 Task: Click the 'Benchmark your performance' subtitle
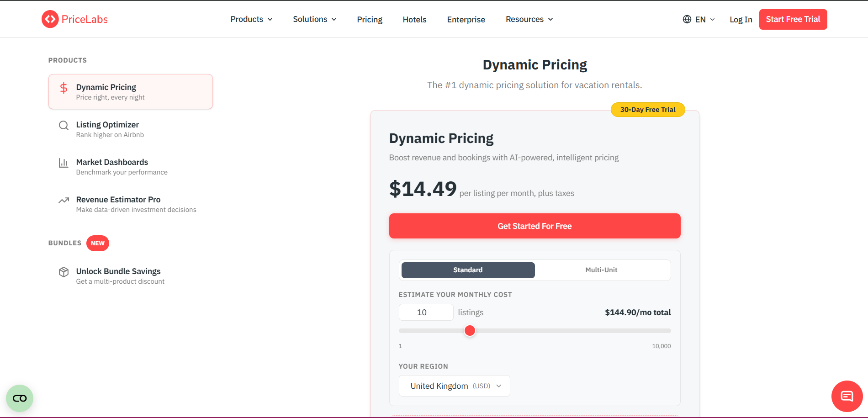[x=122, y=172]
